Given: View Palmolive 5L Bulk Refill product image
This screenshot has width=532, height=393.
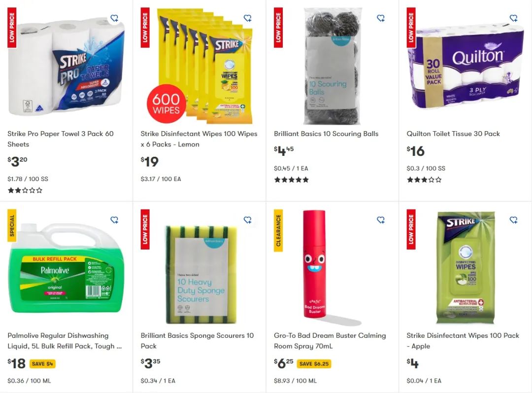Looking at the screenshot, I should [66, 267].
